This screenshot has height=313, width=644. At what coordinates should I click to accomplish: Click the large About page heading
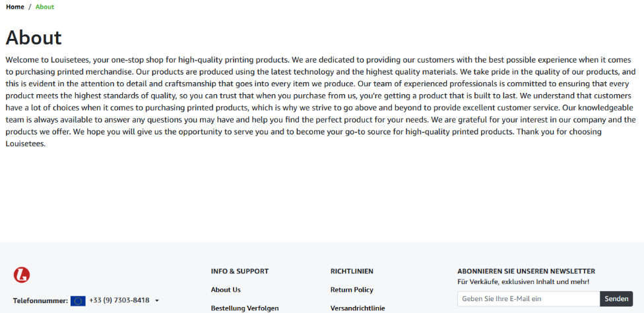pos(34,38)
